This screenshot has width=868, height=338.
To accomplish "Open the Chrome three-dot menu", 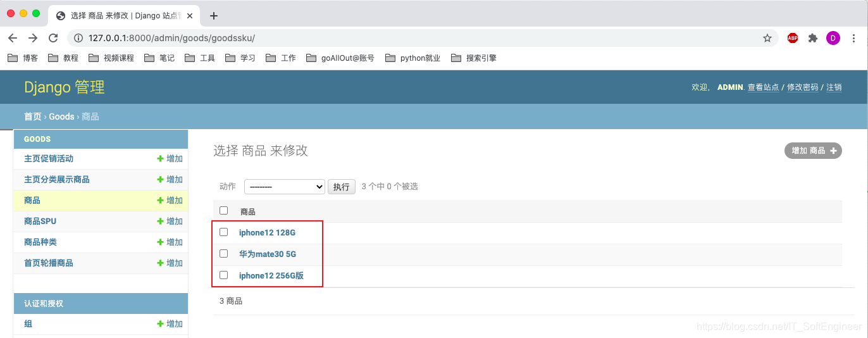I will coord(853,38).
